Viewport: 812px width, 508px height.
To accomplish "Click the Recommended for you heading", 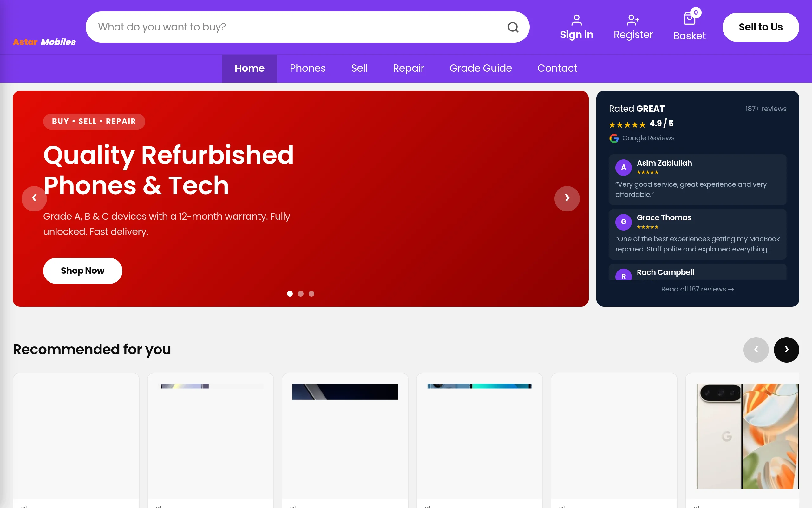I will [92, 350].
